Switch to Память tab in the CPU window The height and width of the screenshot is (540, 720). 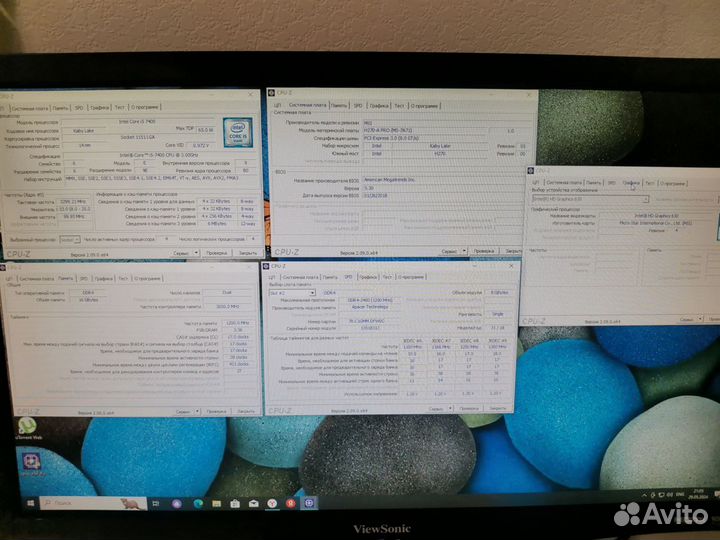60,108
